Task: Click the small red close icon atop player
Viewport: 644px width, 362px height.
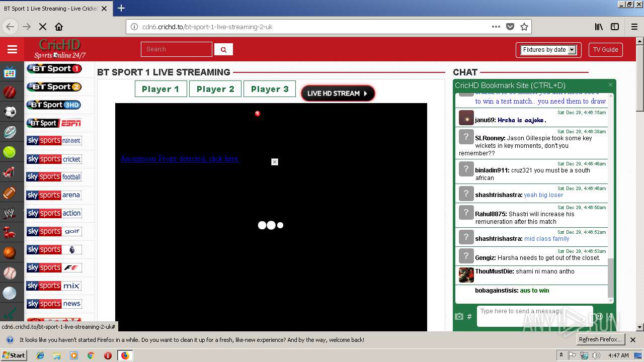Action: [258, 114]
